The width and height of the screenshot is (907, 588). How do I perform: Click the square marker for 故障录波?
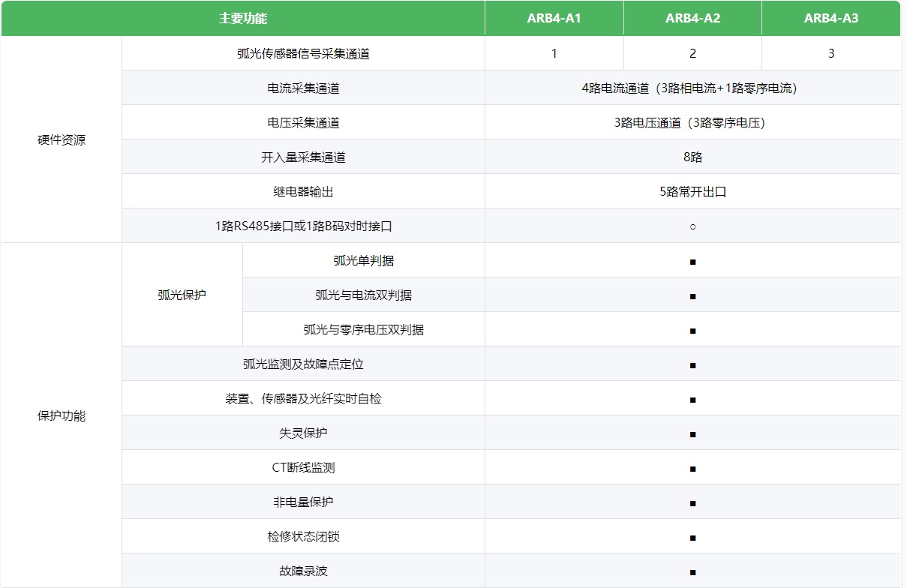pyautogui.click(x=692, y=572)
